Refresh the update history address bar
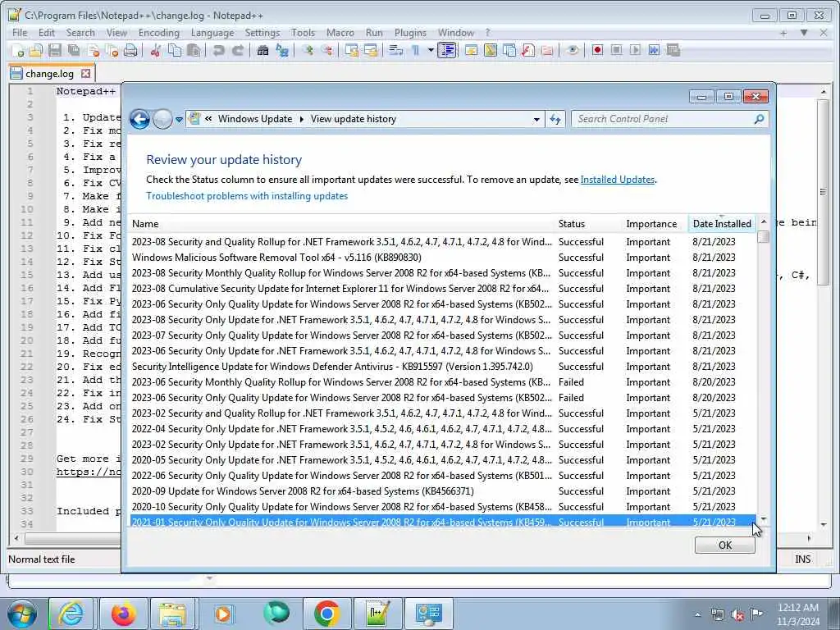The image size is (840, 630). [x=555, y=120]
